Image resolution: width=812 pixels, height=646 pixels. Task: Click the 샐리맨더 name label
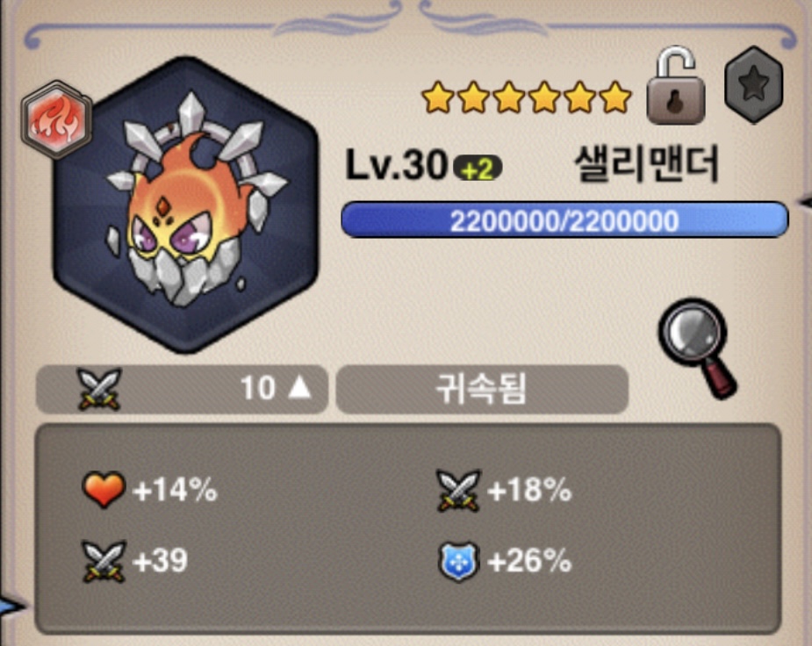pos(647,165)
